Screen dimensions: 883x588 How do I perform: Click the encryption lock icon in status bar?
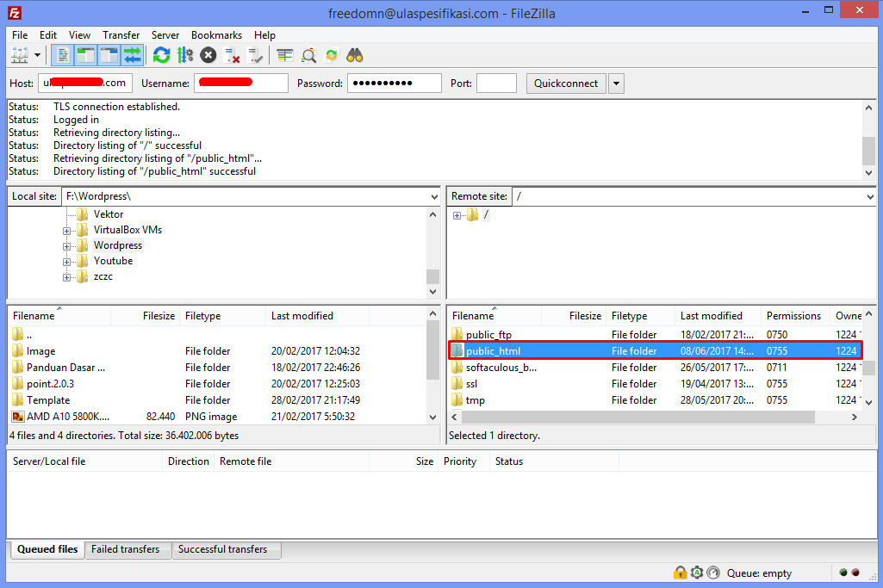[x=681, y=573]
